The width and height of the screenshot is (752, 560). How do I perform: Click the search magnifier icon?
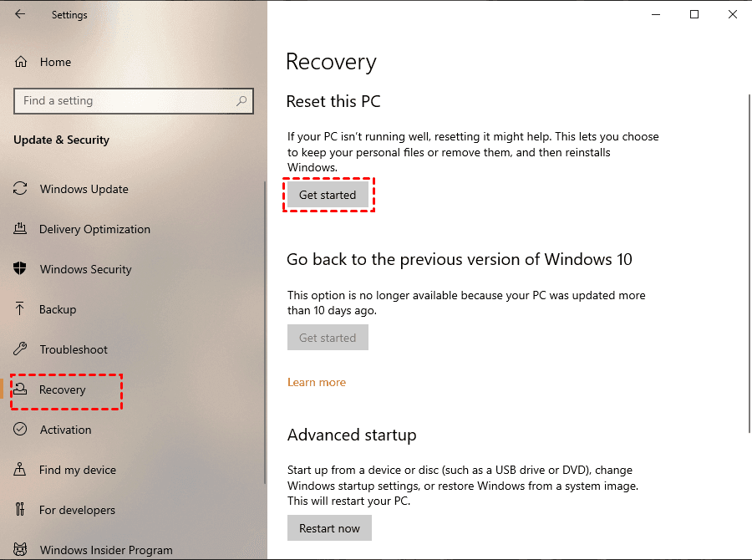[241, 101]
